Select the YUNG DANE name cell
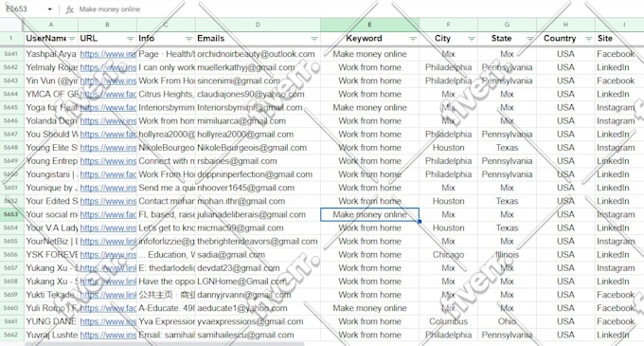Screen dimensions: 644x346 pyautogui.click(x=51, y=321)
